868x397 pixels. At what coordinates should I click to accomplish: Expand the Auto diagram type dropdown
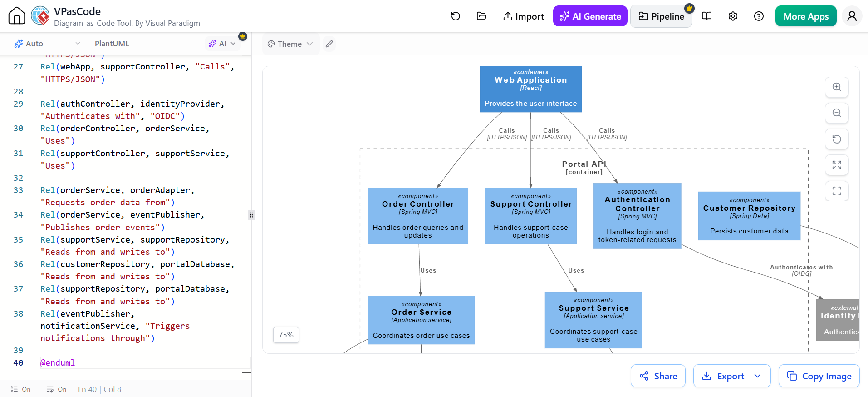[x=47, y=44]
